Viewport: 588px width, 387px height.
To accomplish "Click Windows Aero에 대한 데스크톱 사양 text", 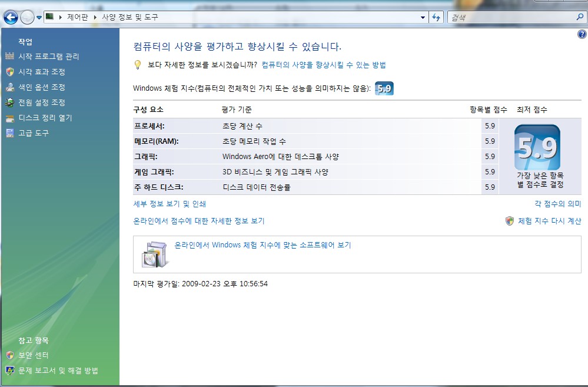I will pyautogui.click(x=281, y=157).
